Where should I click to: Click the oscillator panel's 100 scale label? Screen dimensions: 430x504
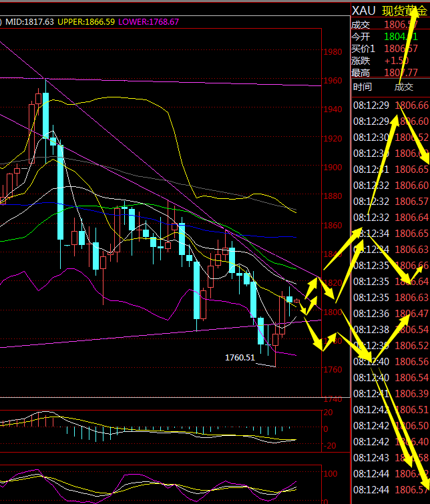[332, 473]
